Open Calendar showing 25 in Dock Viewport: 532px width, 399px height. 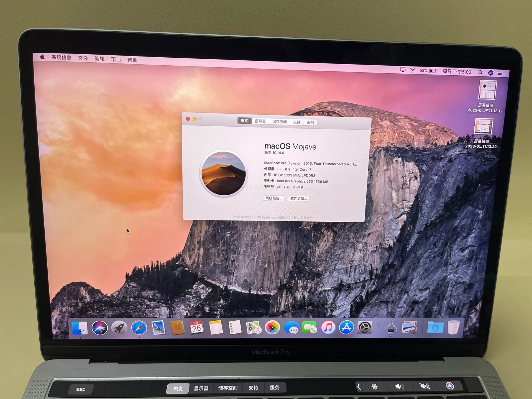[x=196, y=328]
